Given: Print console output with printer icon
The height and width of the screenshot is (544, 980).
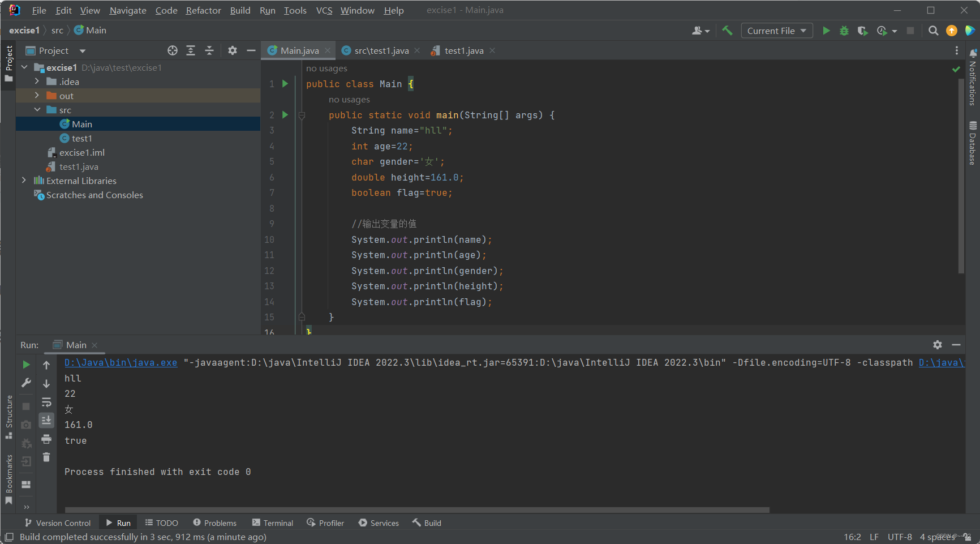Looking at the screenshot, I should [x=46, y=439].
